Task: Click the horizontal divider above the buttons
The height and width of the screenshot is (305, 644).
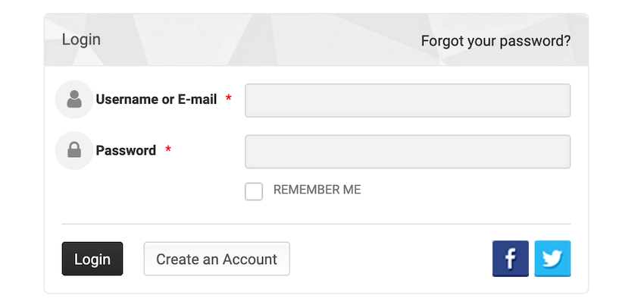Action: [316, 224]
